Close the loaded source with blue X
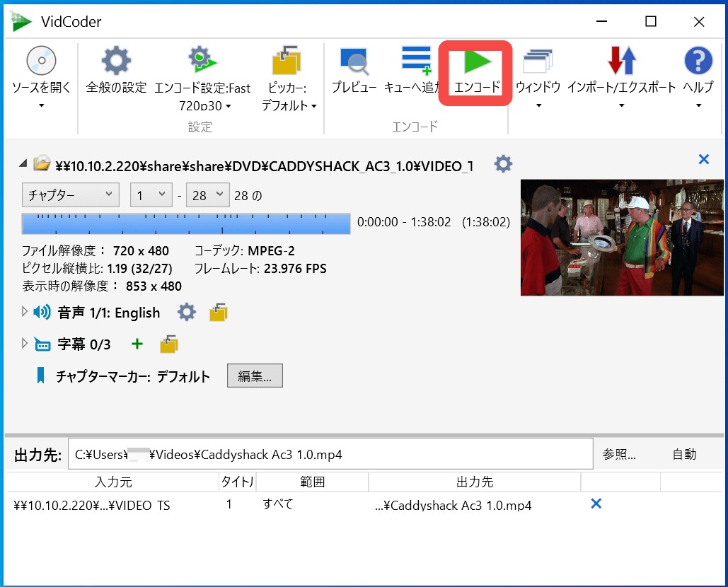 click(x=704, y=159)
